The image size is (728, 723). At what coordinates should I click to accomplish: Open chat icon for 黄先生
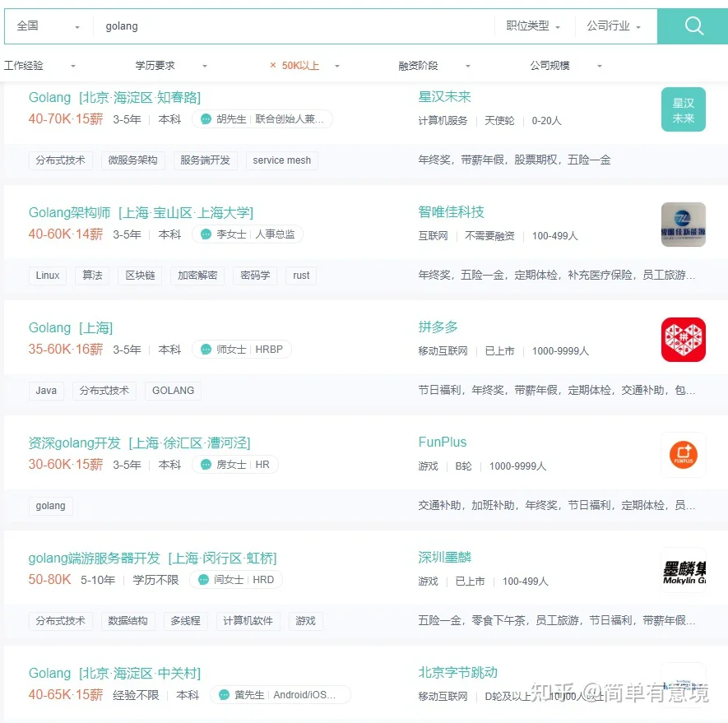224,695
